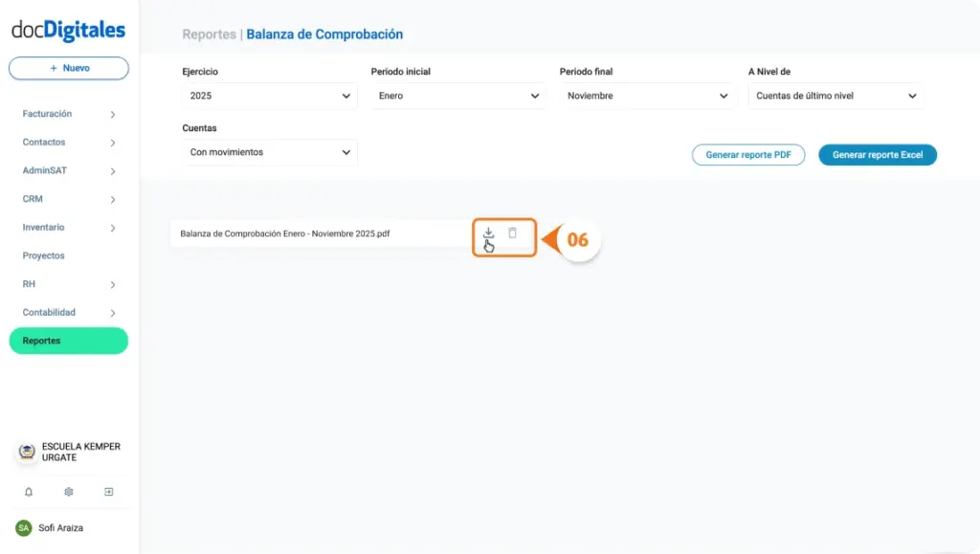Click the docDigitales logo

tap(68, 30)
